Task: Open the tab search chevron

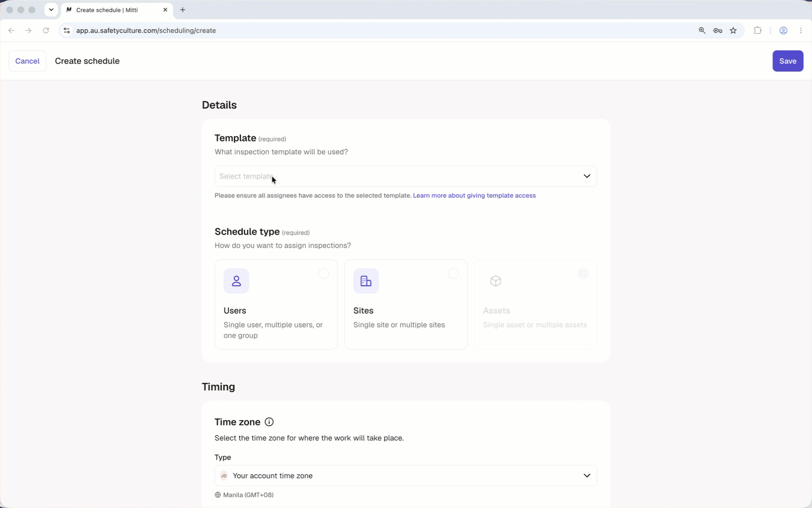Action: [x=51, y=10]
